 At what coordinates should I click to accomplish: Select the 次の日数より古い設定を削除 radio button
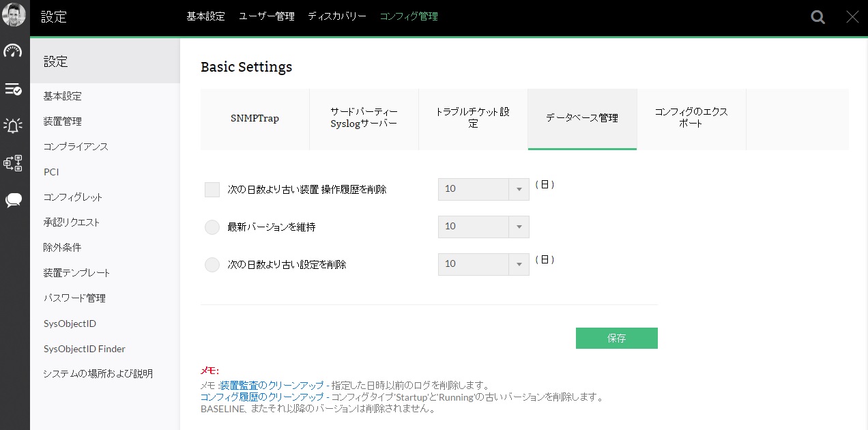pos(212,265)
